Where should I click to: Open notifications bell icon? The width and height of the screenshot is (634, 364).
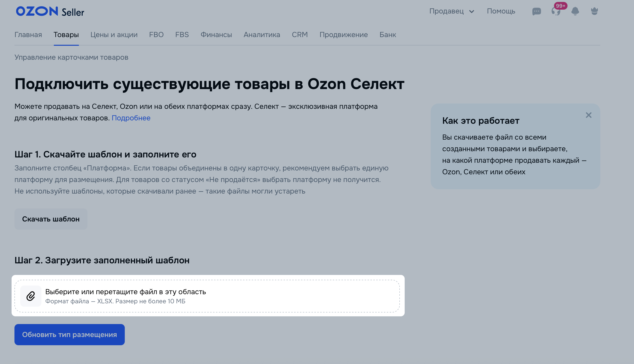[x=575, y=12]
